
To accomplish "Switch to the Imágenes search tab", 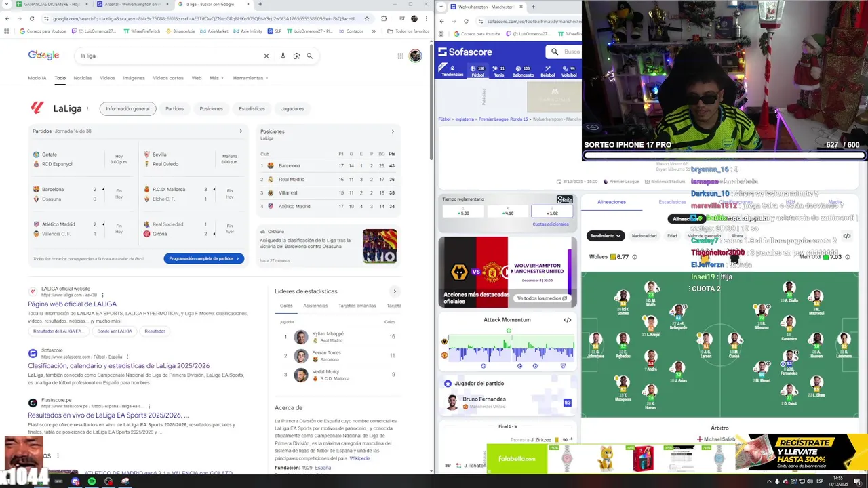I will tap(134, 78).
